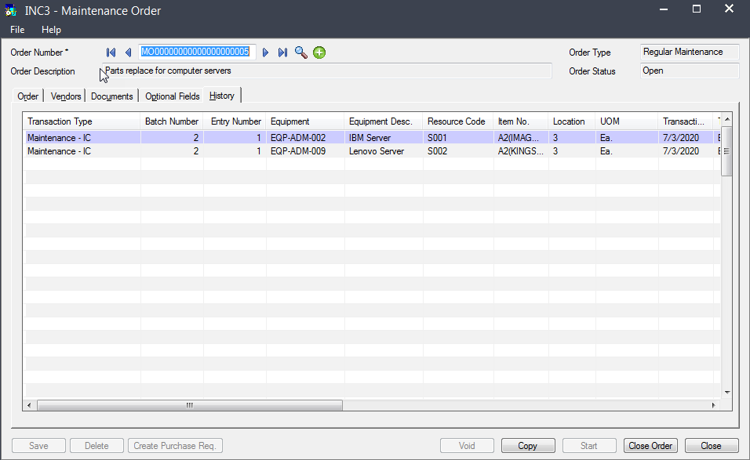Click the Delete button
The width and height of the screenshot is (750, 460).
point(97,446)
